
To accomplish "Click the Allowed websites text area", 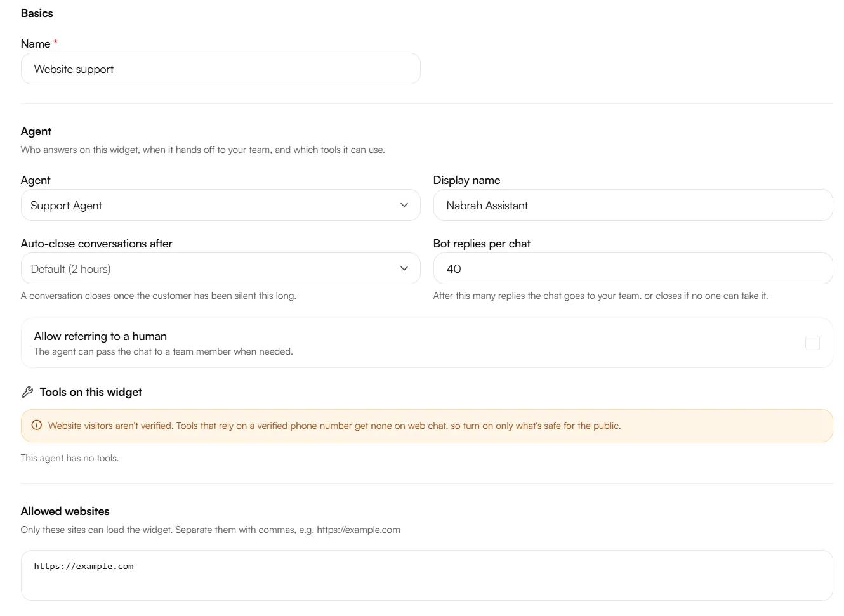I will pyautogui.click(x=426, y=575).
